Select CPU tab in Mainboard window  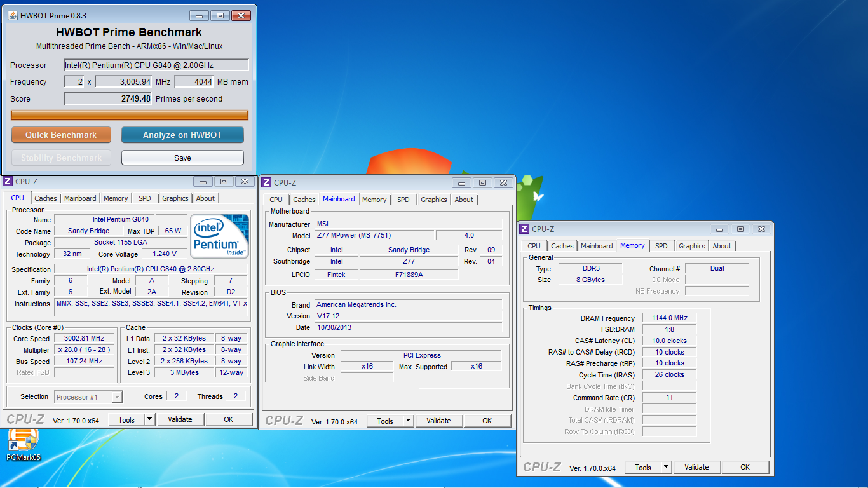[276, 200]
